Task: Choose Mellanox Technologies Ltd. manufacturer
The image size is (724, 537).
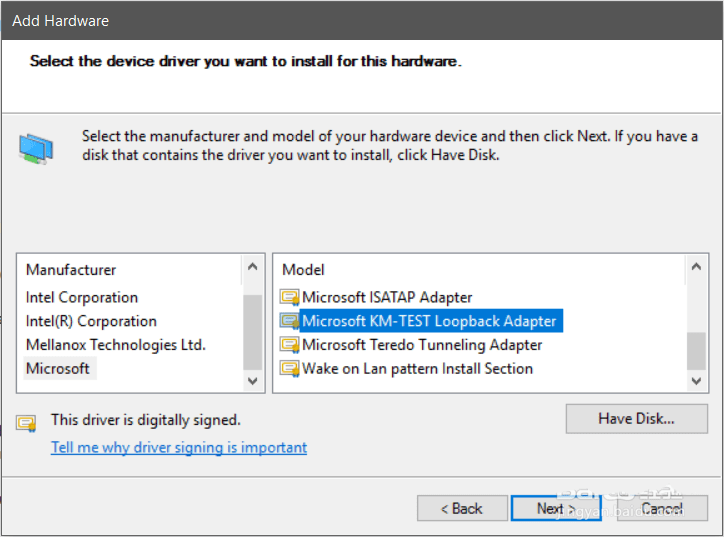Action: click(x=115, y=345)
